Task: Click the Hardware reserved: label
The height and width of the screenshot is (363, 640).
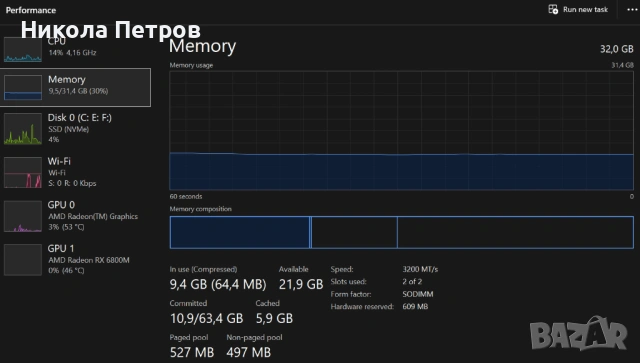Action: (362, 307)
